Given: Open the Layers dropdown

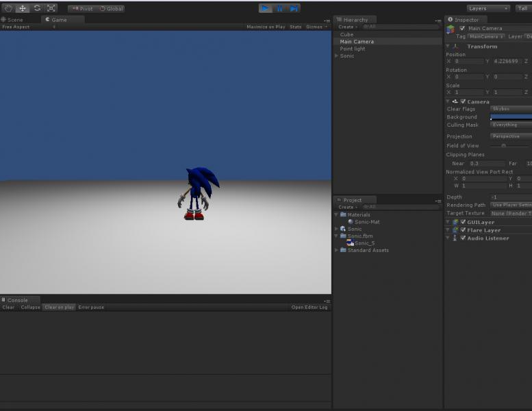Looking at the screenshot, I should tap(488, 8).
